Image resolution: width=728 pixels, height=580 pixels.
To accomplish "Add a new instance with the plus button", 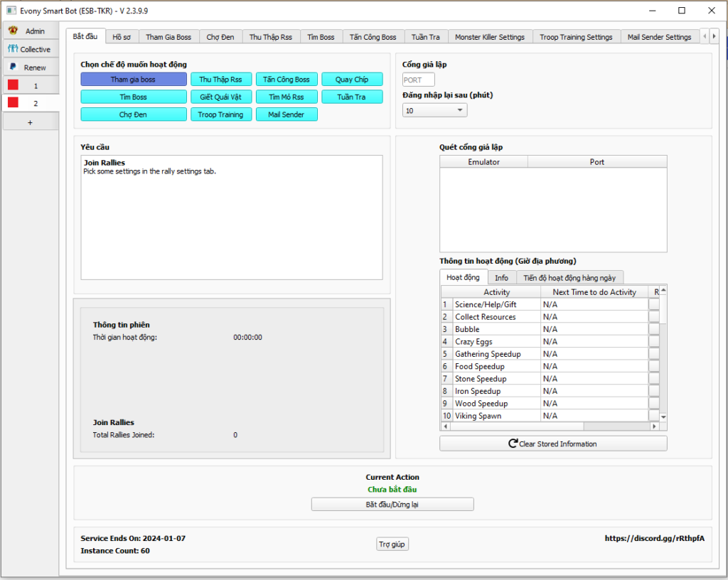I will [30, 122].
